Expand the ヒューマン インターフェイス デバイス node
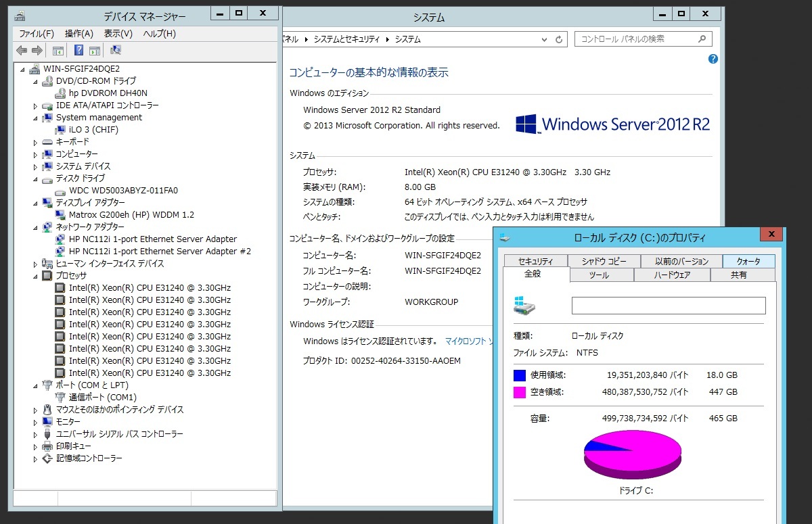 (x=36, y=264)
